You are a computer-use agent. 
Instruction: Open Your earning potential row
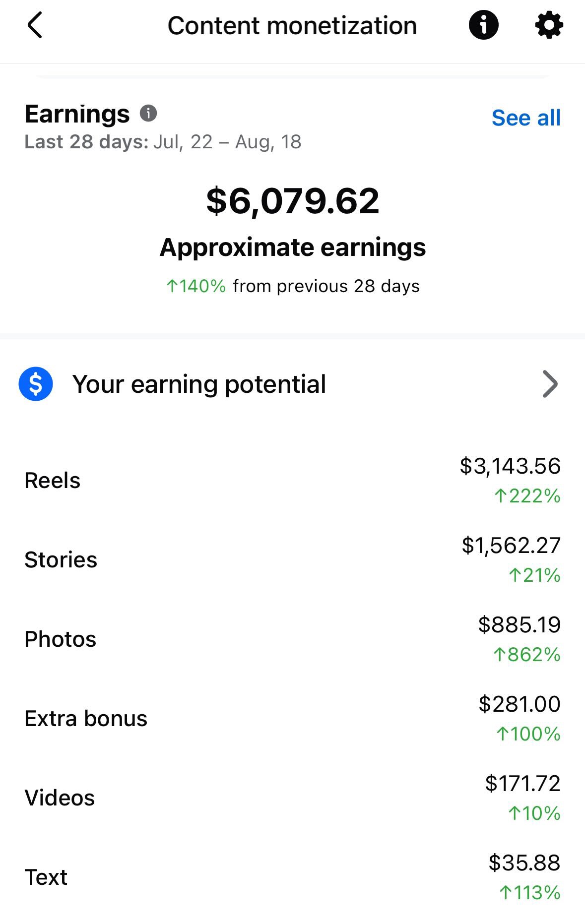(x=199, y=384)
